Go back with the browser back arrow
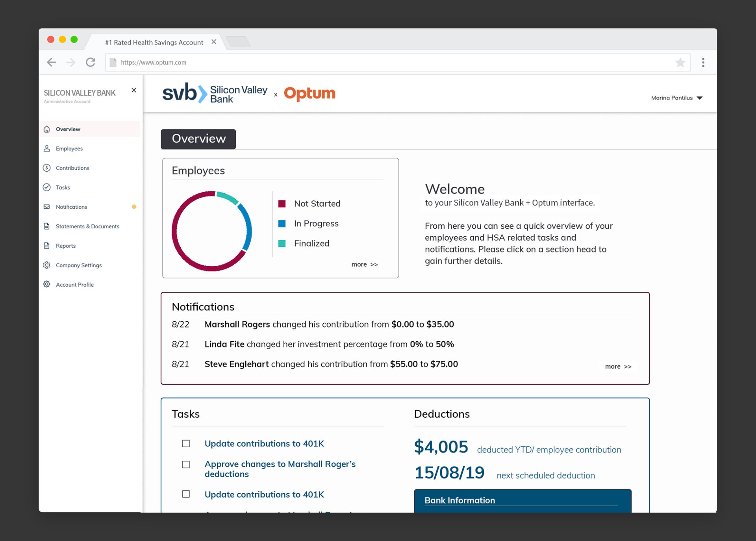The width and height of the screenshot is (756, 541). point(52,62)
